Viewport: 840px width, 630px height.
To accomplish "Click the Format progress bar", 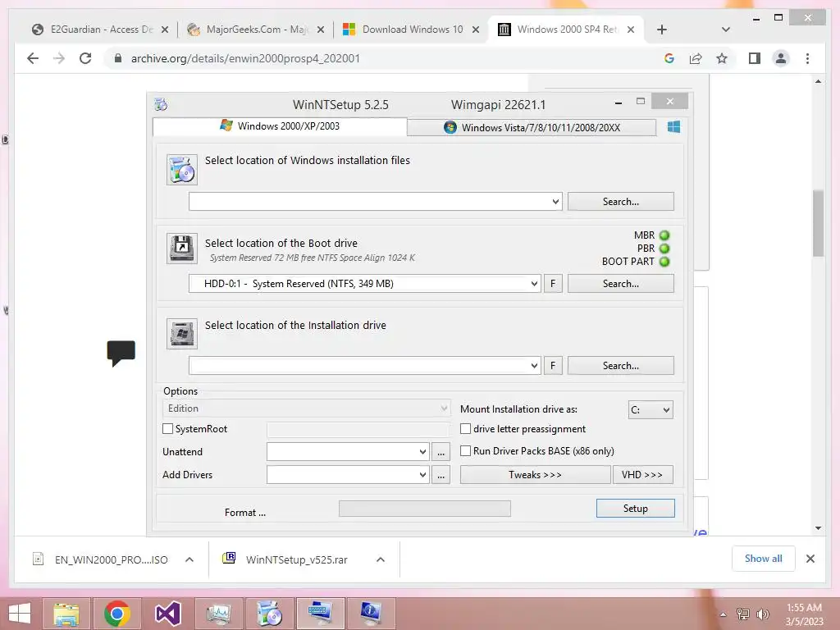I will (425, 509).
